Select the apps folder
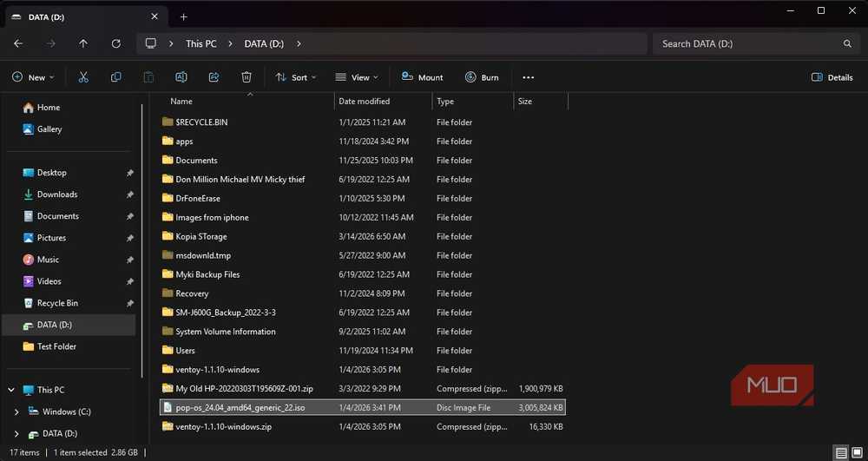 (363, 142)
